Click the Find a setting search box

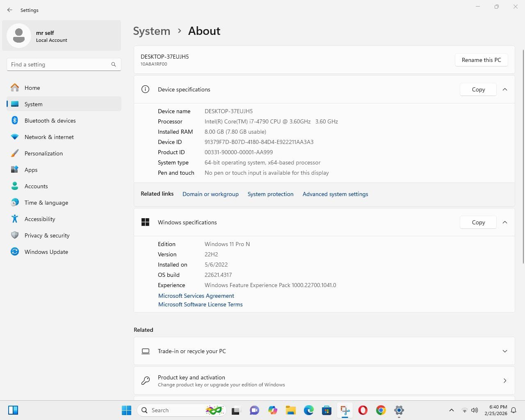point(64,64)
